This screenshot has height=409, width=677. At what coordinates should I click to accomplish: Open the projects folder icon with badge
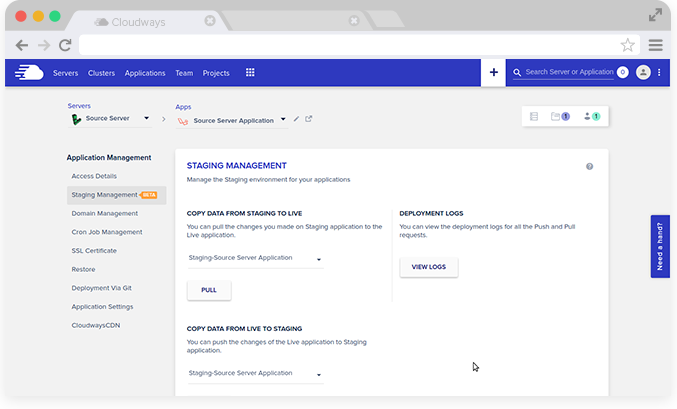click(x=560, y=116)
